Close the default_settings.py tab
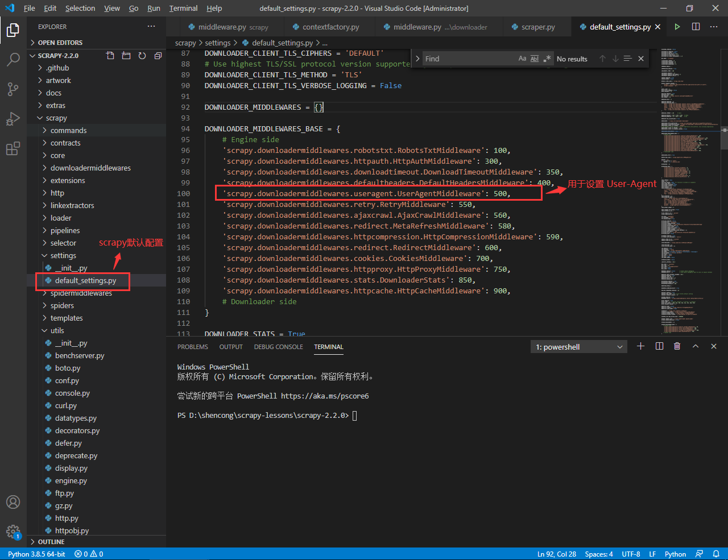728x560 pixels. coord(658,27)
